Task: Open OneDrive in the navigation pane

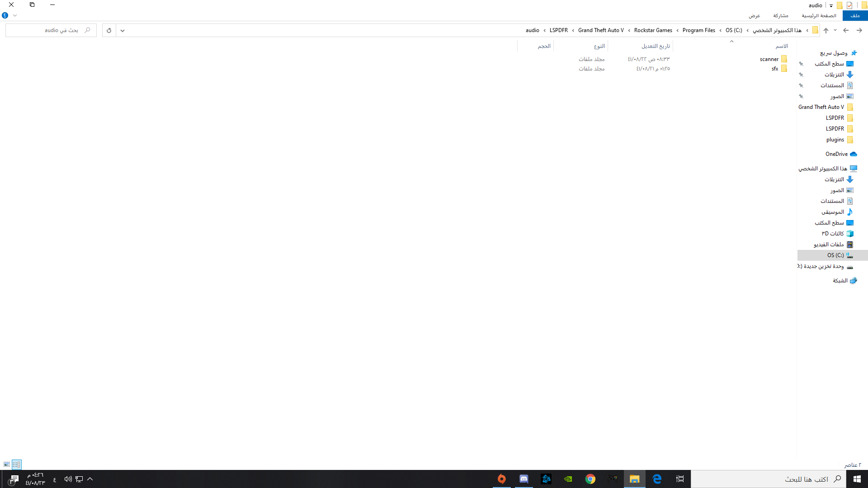Action: tap(836, 154)
